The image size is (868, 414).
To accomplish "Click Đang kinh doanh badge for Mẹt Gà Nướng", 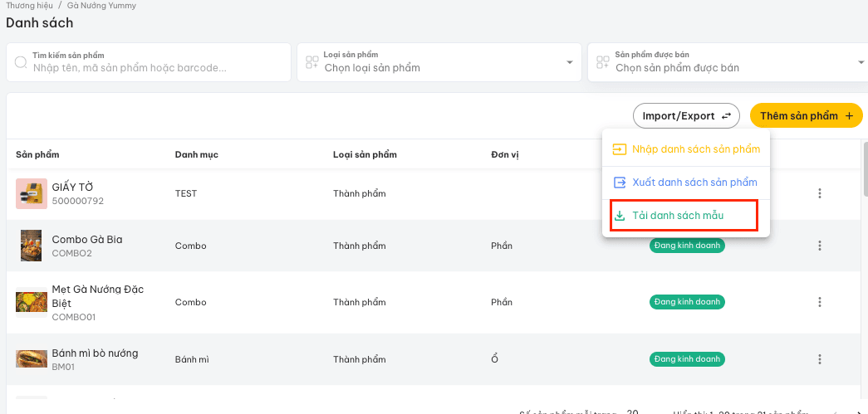I will [x=687, y=302].
